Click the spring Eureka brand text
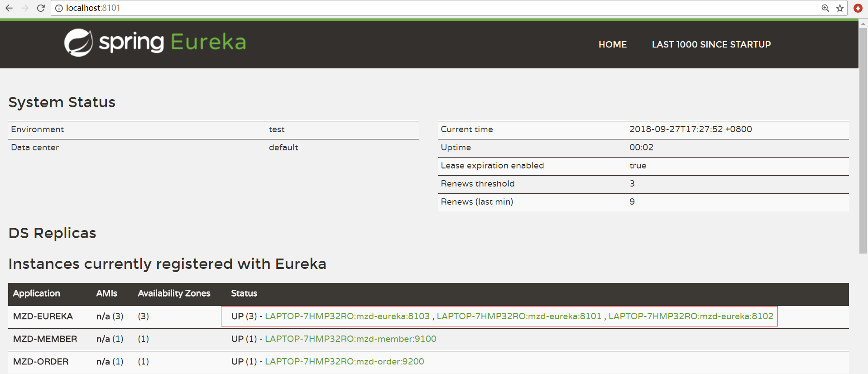Viewport: 868px width, 374px height. pos(173,42)
